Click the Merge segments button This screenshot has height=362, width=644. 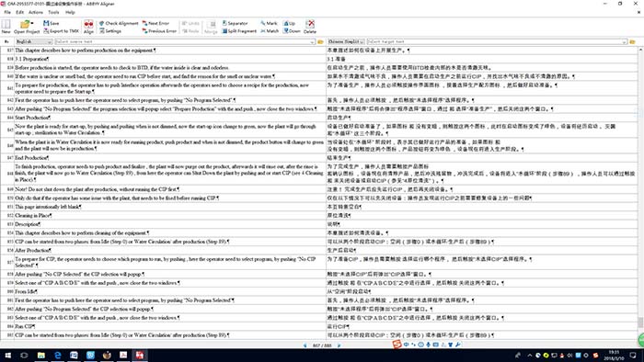pyautogui.click(x=211, y=27)
